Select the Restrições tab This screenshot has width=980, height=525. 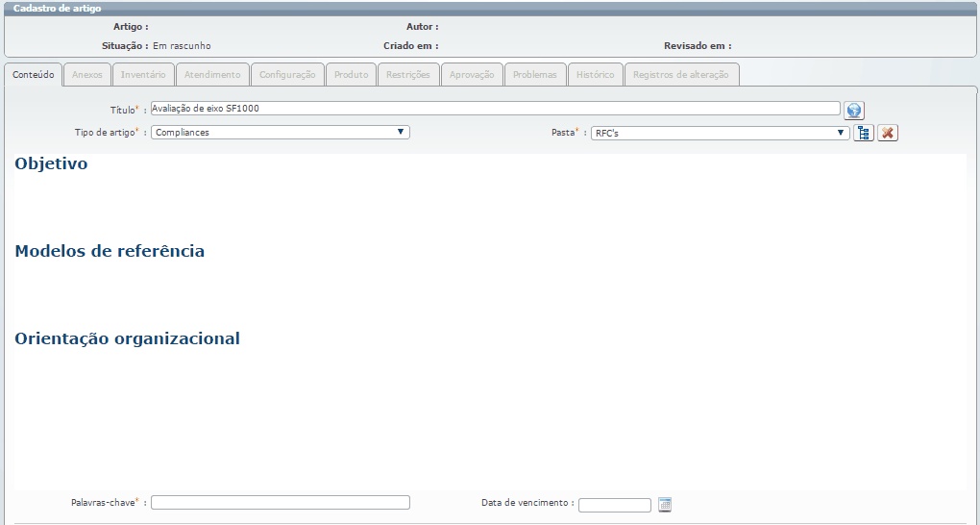(x=408, y=75)
